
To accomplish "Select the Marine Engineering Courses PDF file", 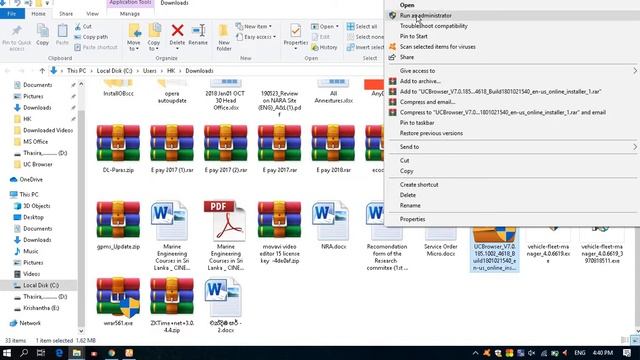I will coord(225,236).
